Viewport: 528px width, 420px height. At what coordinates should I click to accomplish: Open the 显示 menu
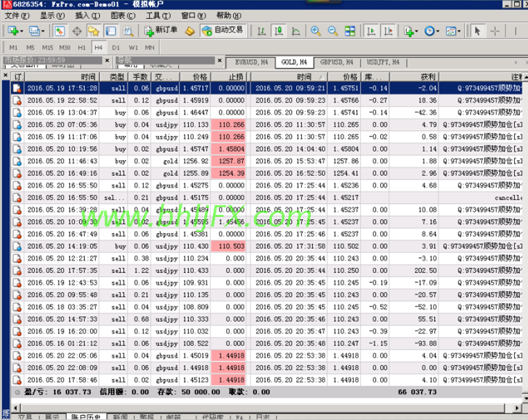pyautogui.click(x=52, y=15)
